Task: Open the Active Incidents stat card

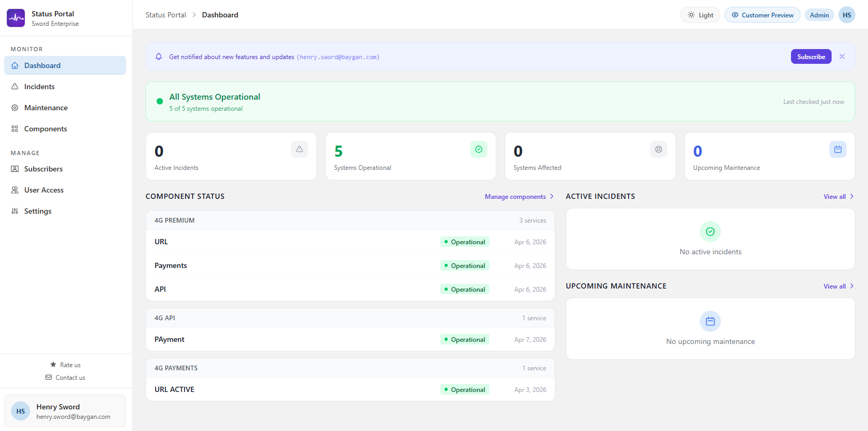Action: coord(231,156)
